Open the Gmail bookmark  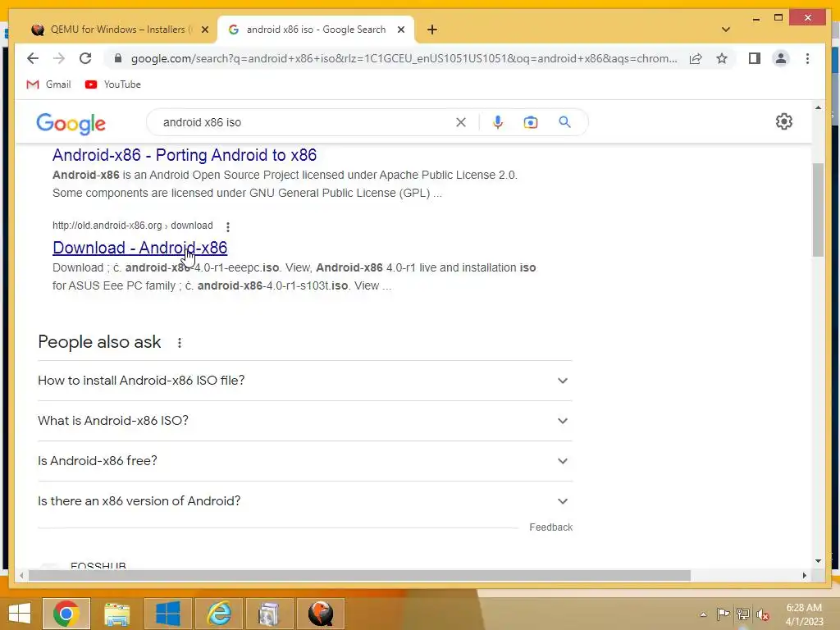[x=48, y=84]
